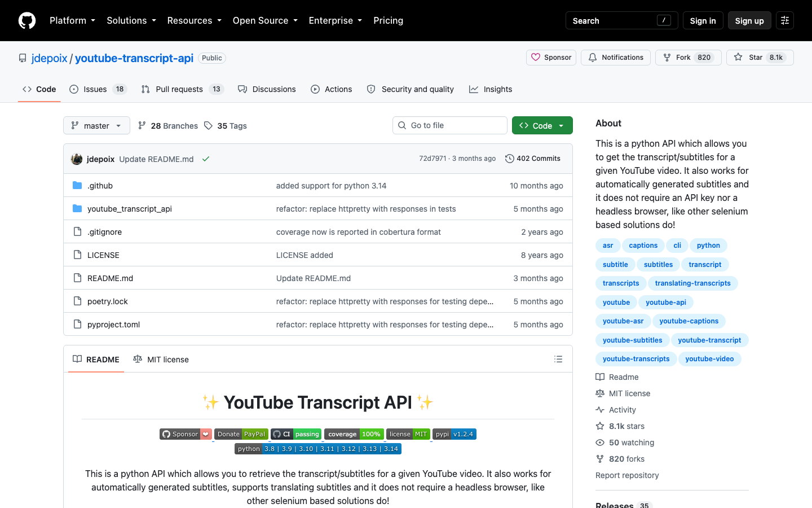This screenshot has width=812, height=508.
Task: Select the Code repository tab
Action: (39, 89)
